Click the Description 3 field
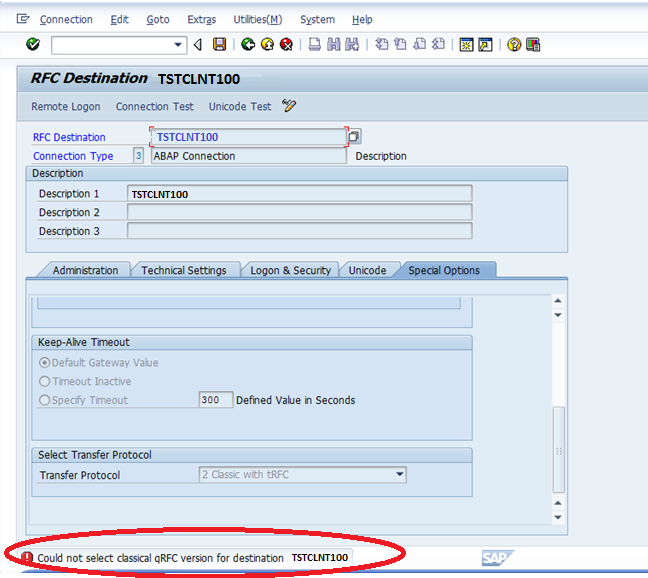The height and width of the screenshot is (578, 648). point(299,231)
